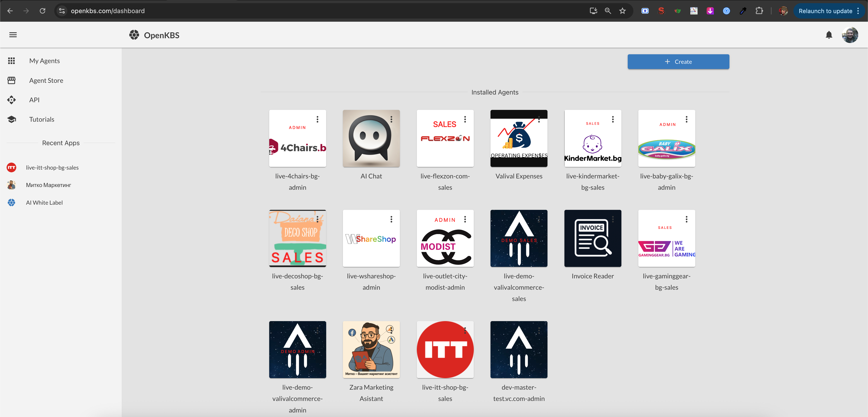Click the notifications bell icon
Viewport: 868px width, 417px height.
829,35
